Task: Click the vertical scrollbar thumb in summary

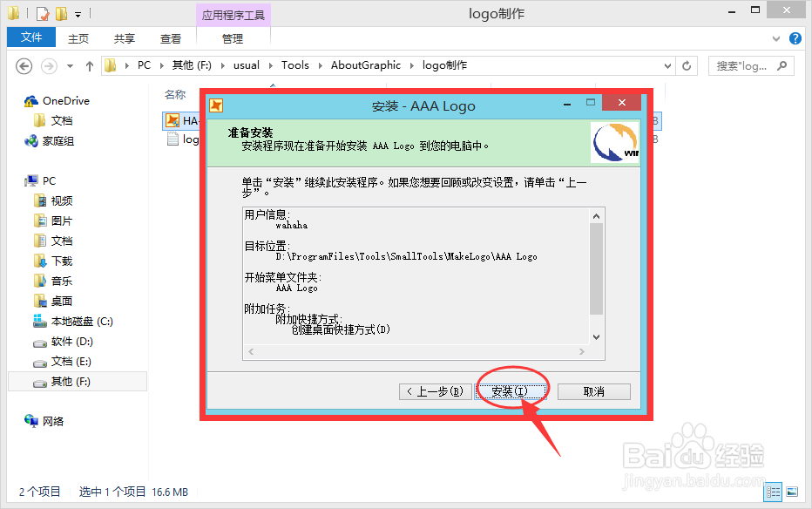Action: click(x=597, y=268)
